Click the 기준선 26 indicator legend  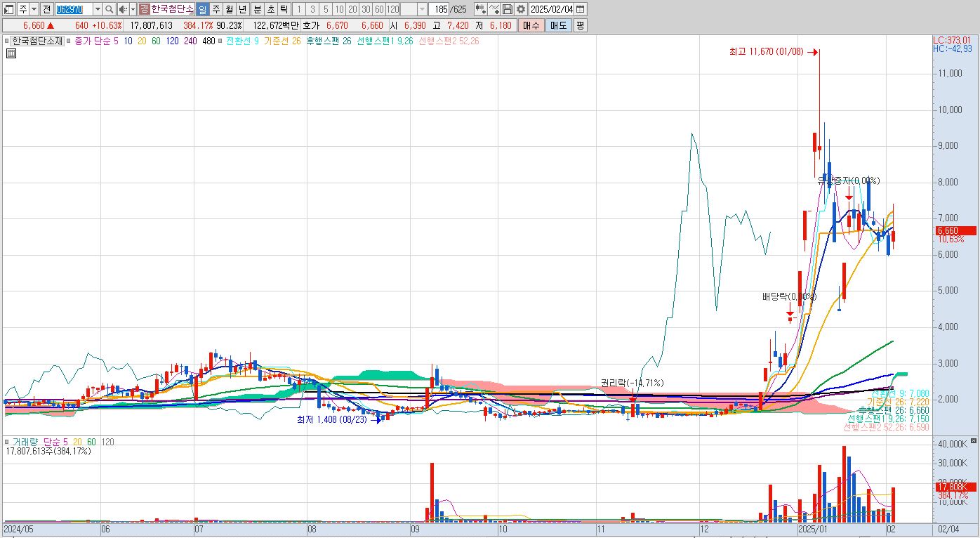pyautogui.click(x=282, y=41)
